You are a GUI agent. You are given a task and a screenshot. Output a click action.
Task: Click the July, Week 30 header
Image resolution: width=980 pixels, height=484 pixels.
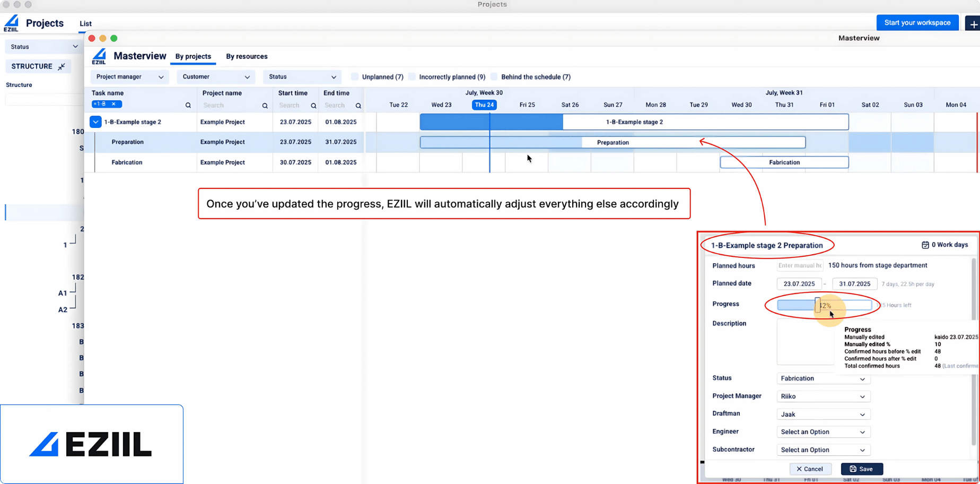[x=484, y=93]
